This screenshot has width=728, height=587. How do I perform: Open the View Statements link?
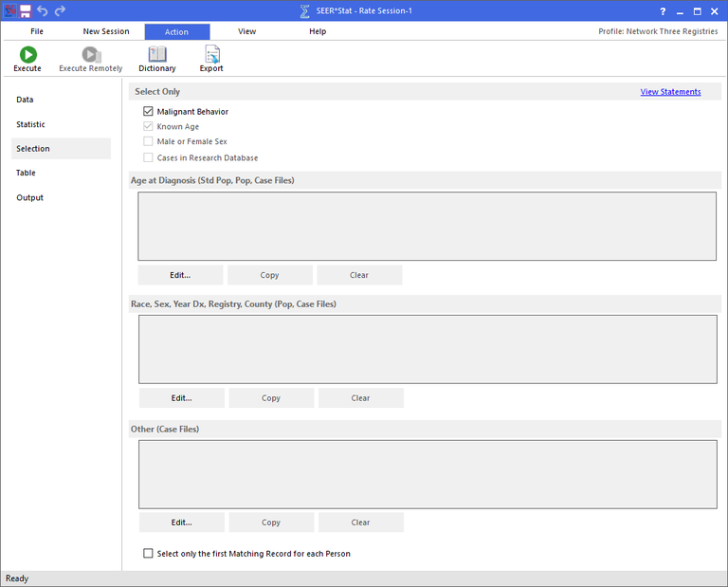pos(670,92)
